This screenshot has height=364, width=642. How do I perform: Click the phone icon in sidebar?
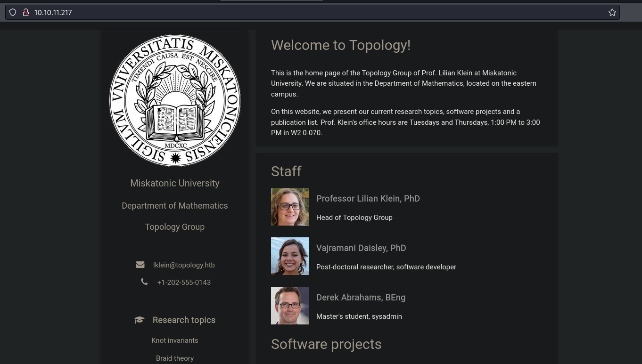coord(144,282)
